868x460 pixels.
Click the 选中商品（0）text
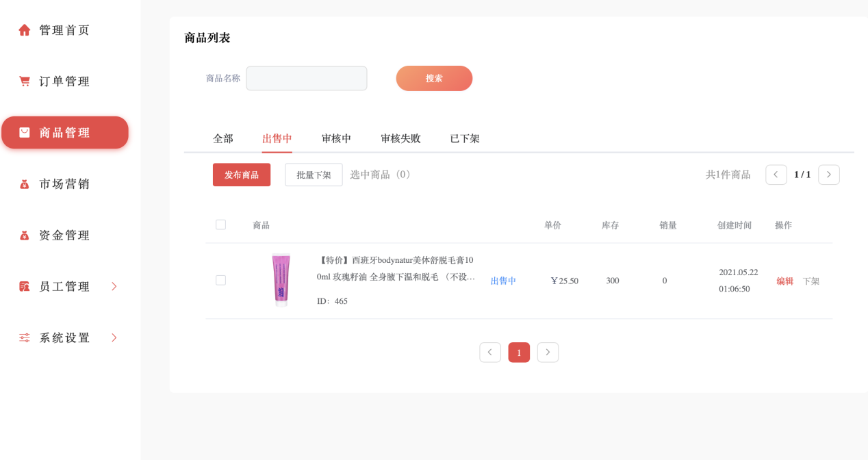tap(382, 175)
